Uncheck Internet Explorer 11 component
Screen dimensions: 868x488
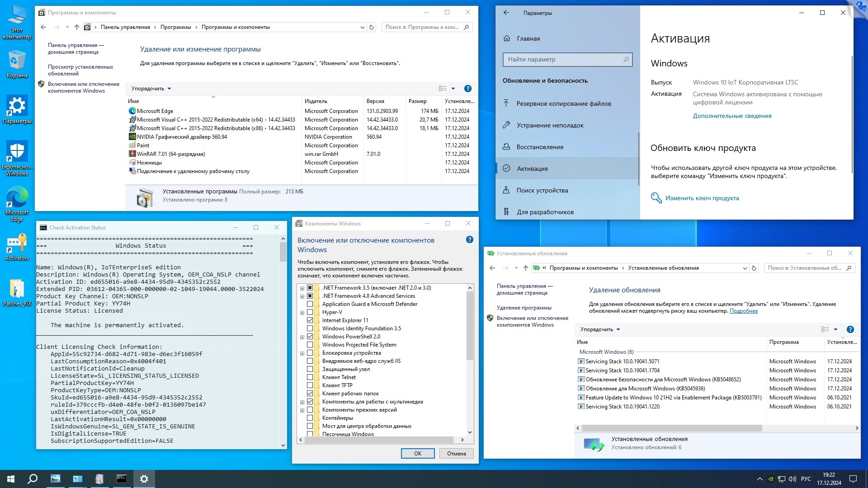310,320
